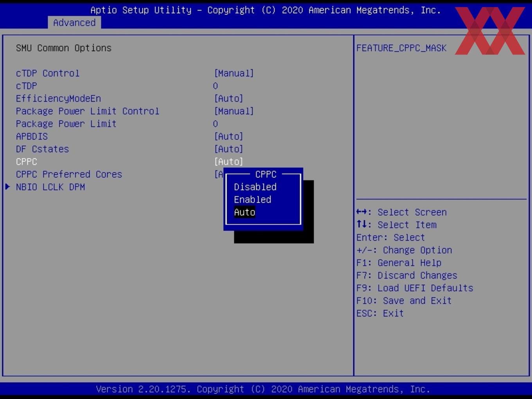Select the CPPC Preferred Cores label
The height and width of the screenshot is (399, 532).
coord(69,174)
